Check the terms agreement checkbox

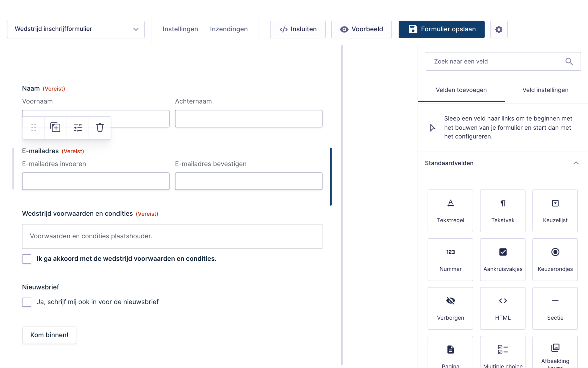pos(27,259)
